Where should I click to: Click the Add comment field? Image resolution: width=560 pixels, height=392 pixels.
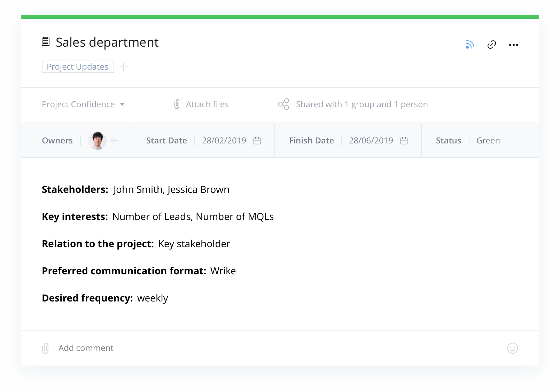(86, 348)
